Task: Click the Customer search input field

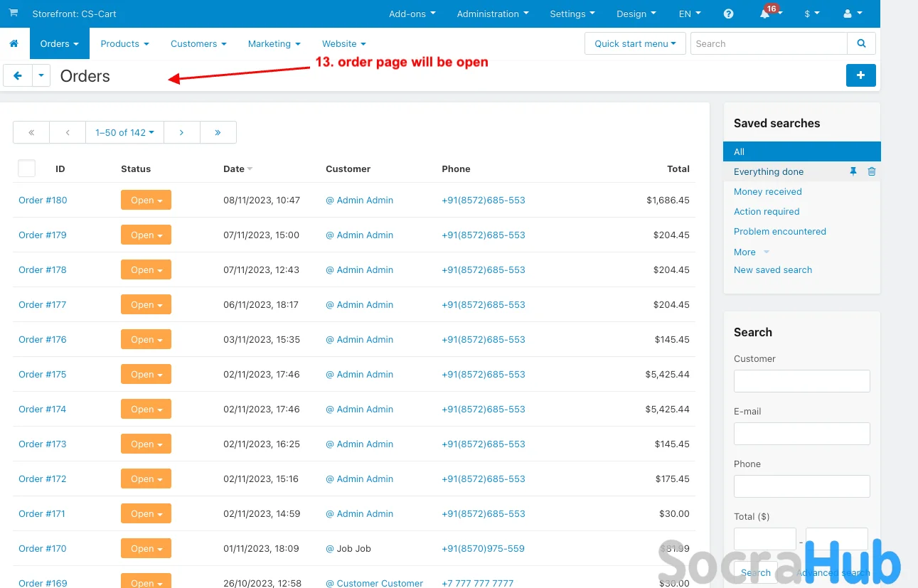Action: tap(801, 381)
